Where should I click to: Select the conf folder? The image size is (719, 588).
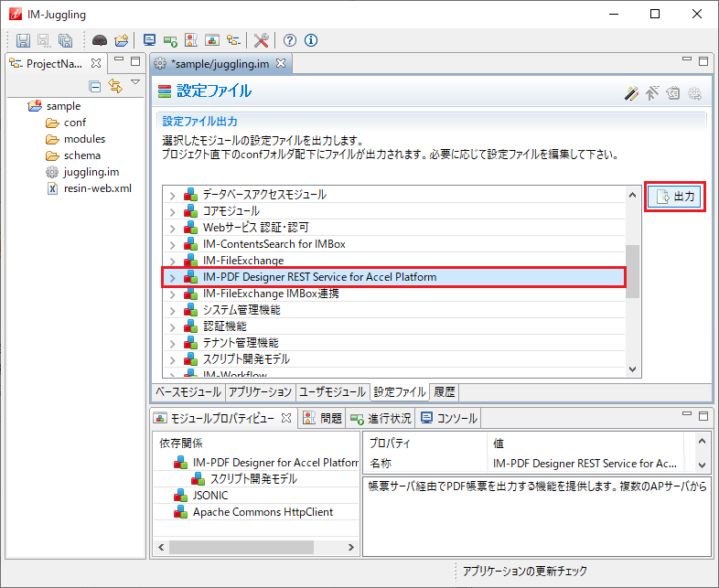75,123
